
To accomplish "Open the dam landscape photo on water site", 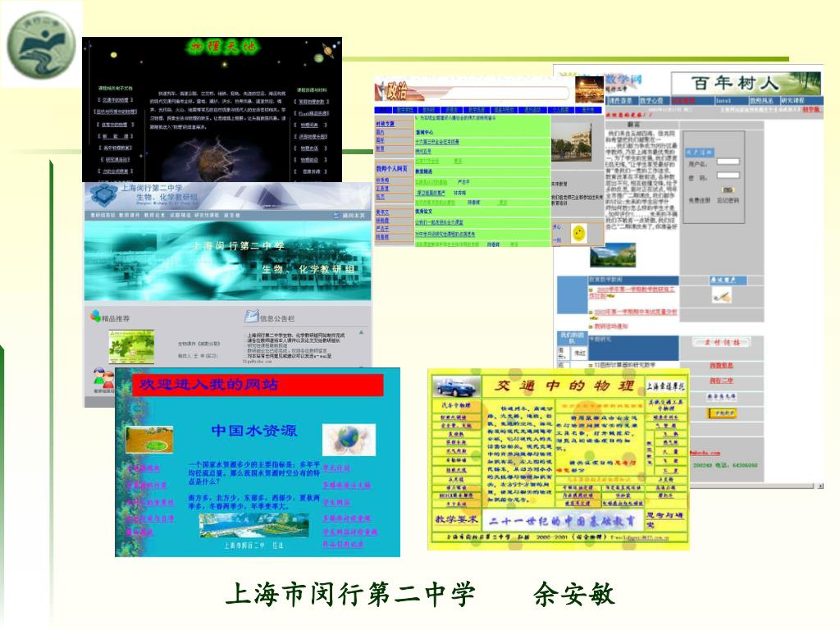I will (254, 526).
